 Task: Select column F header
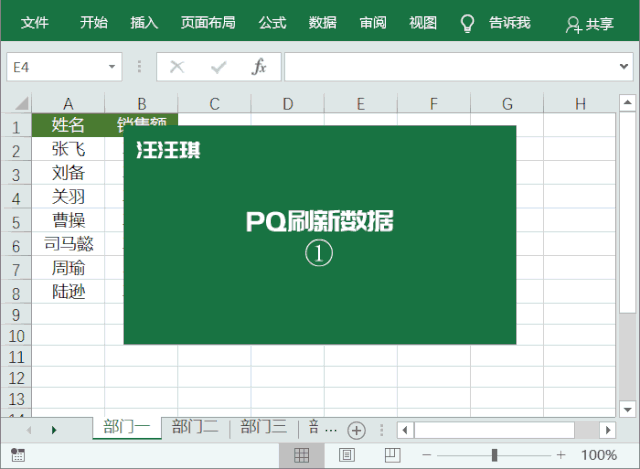coord(434,104)
